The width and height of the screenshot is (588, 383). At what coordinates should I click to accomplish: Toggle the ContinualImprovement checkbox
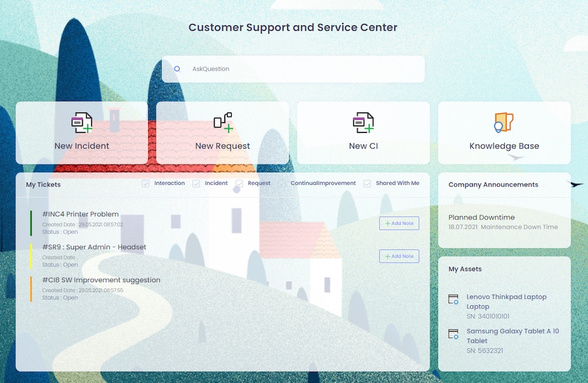pyautogui.click(x=283, y=183)
